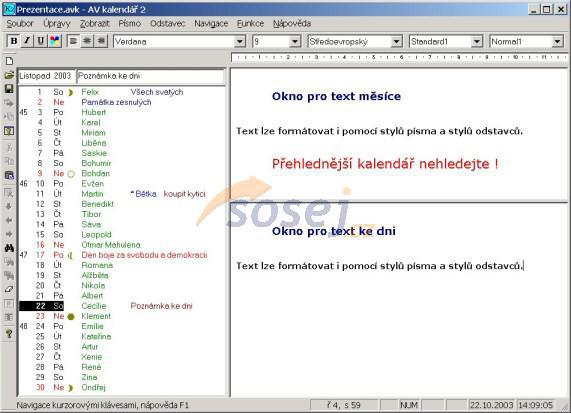Select highlighted day 22 So row
This screenshot has height=413, width=571.
coord(122,306)
